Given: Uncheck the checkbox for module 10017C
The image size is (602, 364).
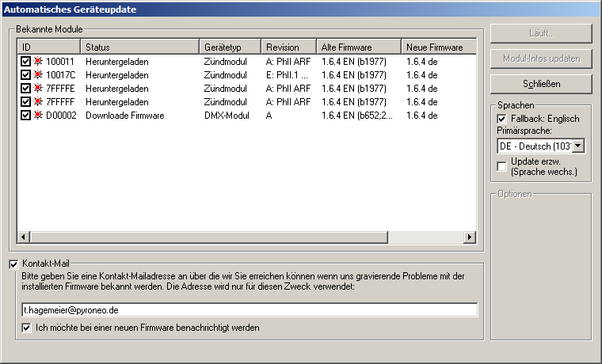Looking at the screenshot, I should tap(25, 75).
